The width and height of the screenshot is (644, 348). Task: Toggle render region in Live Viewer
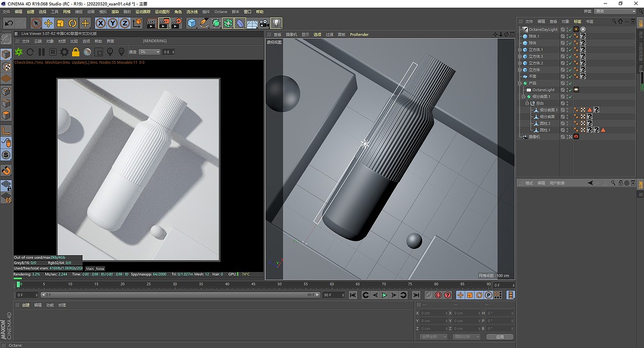[99, 52]
